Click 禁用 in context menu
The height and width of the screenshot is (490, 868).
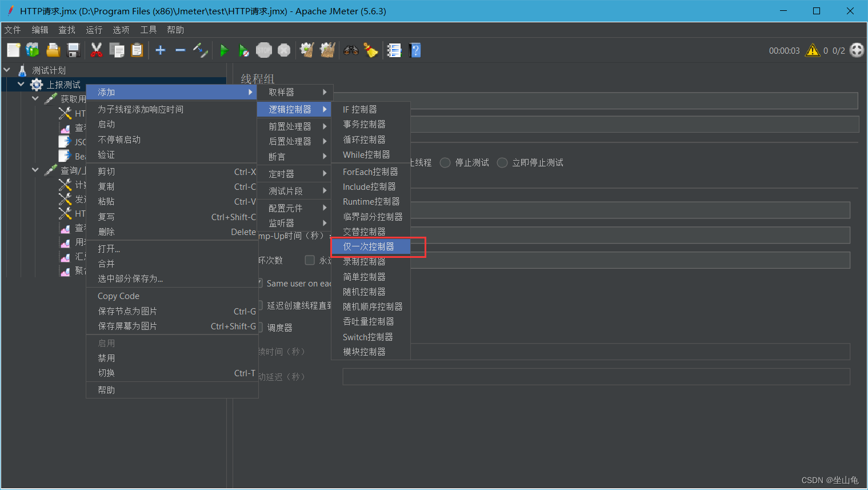coord(171,358)
